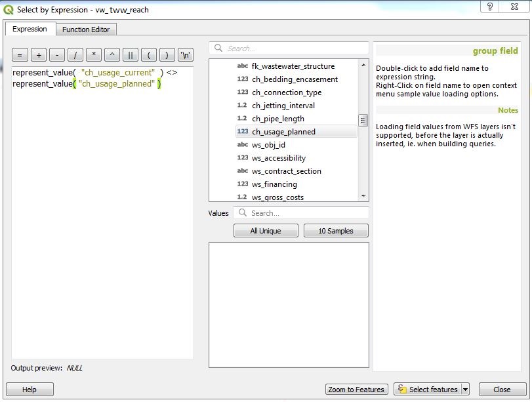Insert the plus operator button
The width and height of the screenshot is (532, 402).
point(39,55)
